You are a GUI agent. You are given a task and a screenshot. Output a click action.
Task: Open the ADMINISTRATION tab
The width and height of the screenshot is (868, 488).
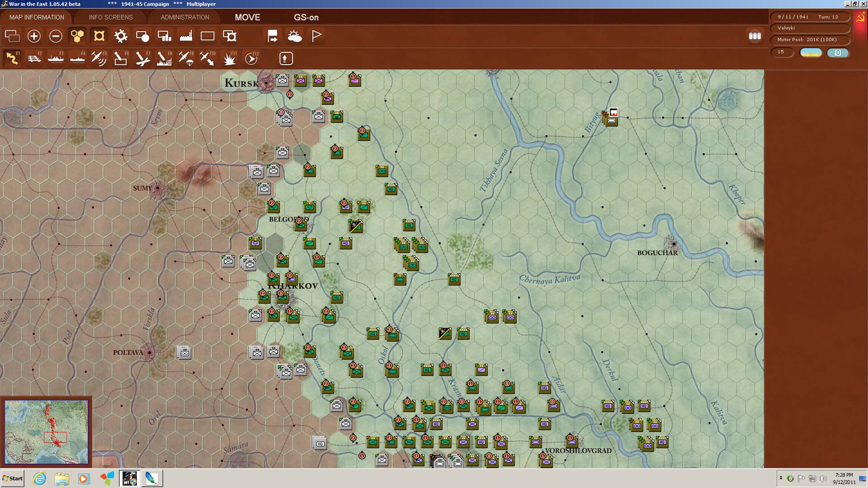click(185, 17)
